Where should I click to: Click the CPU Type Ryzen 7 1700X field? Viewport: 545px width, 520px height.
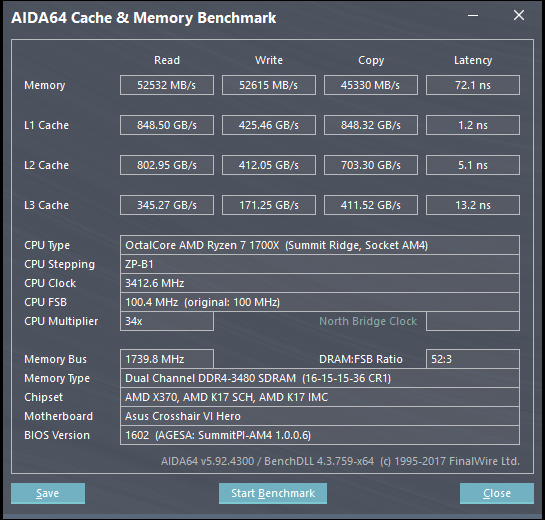click(320, 245)
